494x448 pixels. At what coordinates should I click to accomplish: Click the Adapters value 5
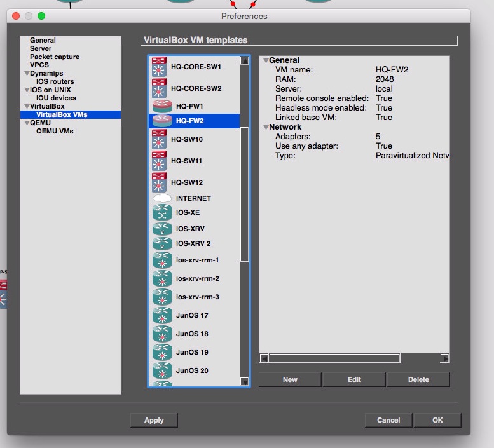click(378, 137)
